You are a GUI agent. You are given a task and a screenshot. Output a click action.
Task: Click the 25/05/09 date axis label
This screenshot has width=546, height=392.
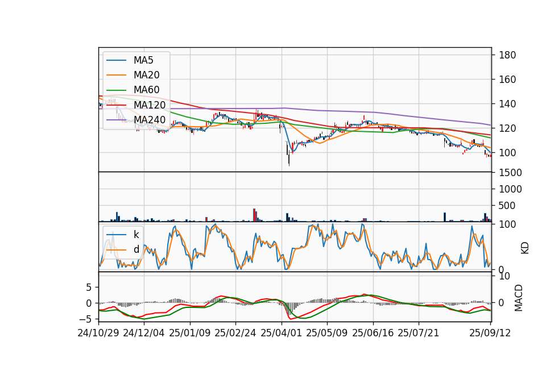327,333
